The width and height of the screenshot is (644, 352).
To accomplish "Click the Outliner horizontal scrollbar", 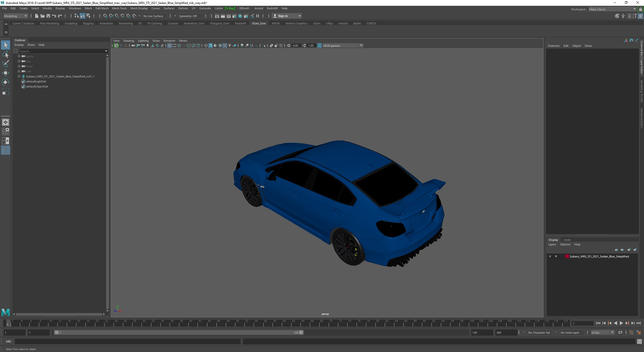I will tap(59, 314).
